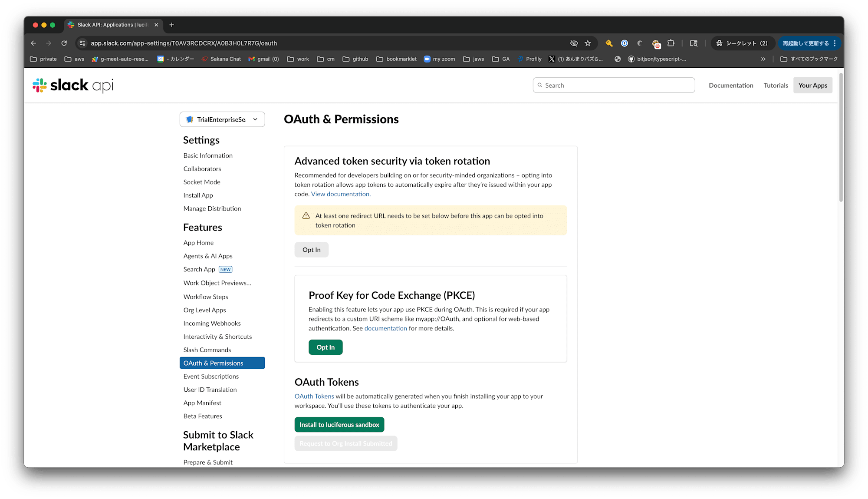868x499 pixels.
Task: Open the gmail (0) bookmark
Action: pyautogui.click(x=264, y=59)
